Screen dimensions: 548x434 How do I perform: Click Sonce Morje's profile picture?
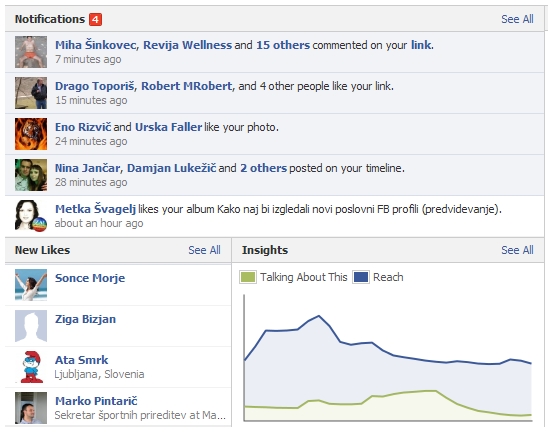[x=31, y=285]
